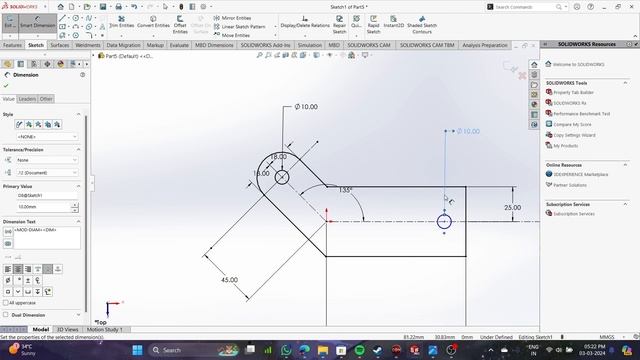
Task: Switch to the Surfaces tab
Action: 60,45
